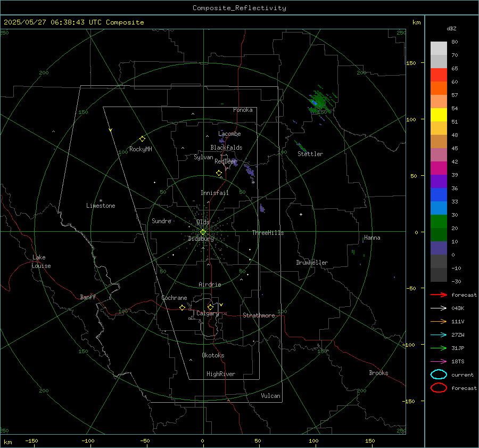Click the Okotoks label

pos(213,355)
